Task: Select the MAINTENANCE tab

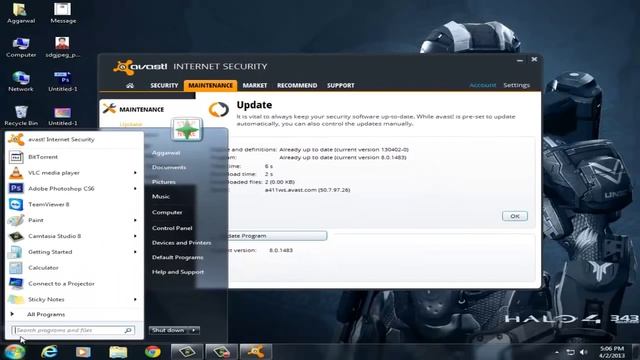Action: click(x=210, y=85)
